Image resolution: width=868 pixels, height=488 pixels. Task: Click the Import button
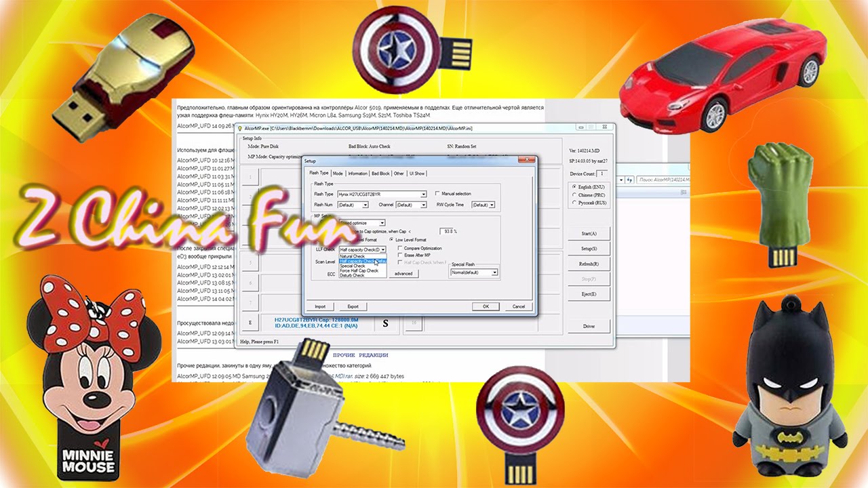coord(320,306)
